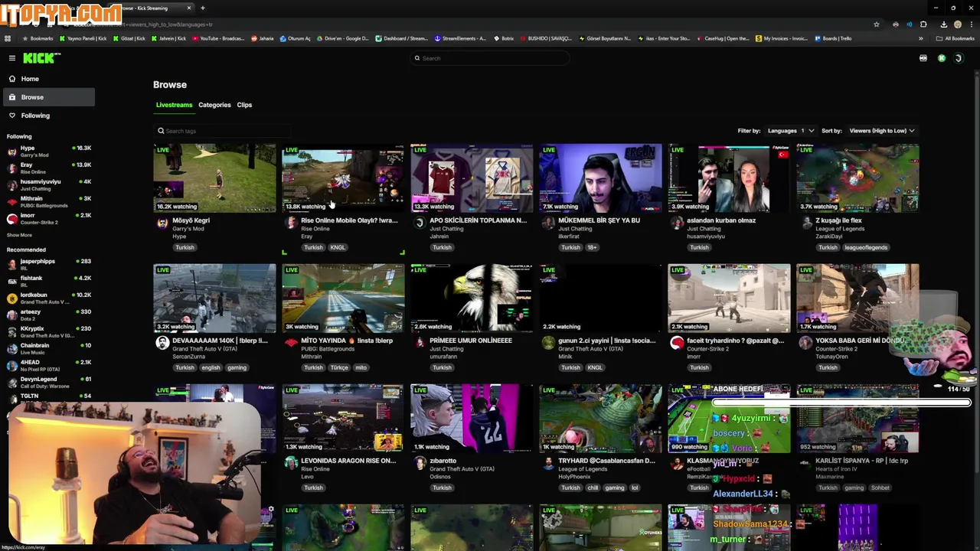Open imorr's avatar in the Following list

point(11,219)
